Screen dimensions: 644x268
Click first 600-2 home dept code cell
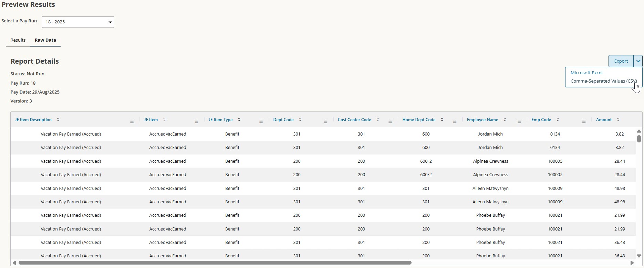pos(426,161)
